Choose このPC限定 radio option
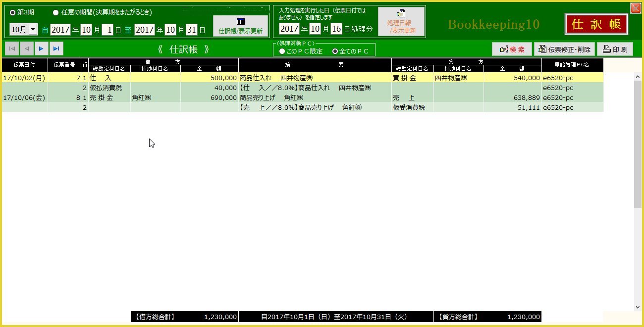Viewport: 644px width, 327px height. (282, 51)
